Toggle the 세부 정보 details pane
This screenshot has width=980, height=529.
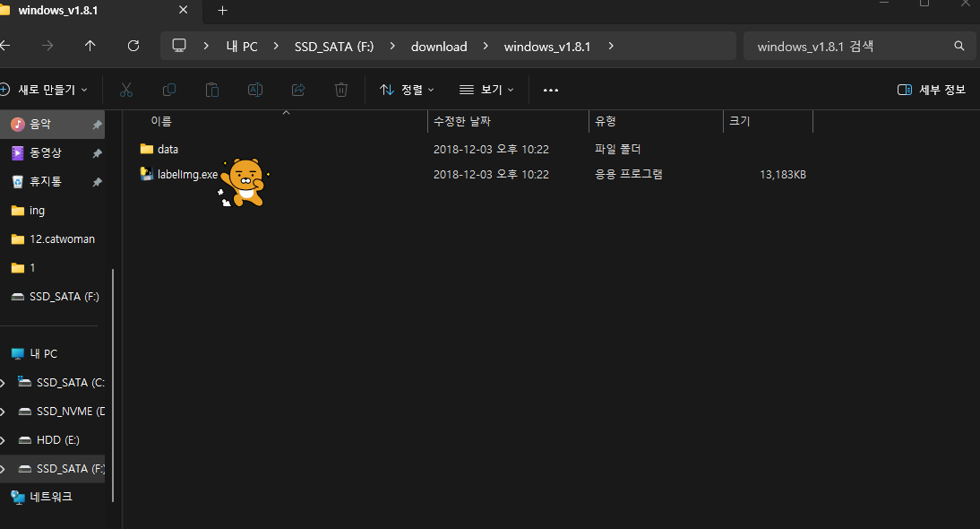932,90
